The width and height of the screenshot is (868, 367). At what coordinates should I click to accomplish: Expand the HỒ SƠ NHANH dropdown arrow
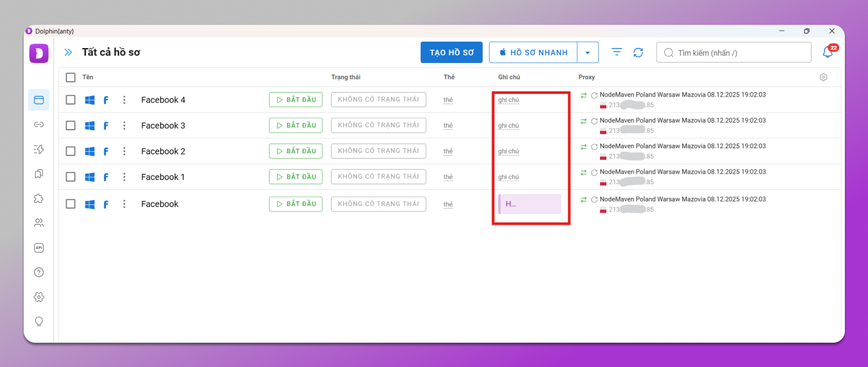[588, 53]
